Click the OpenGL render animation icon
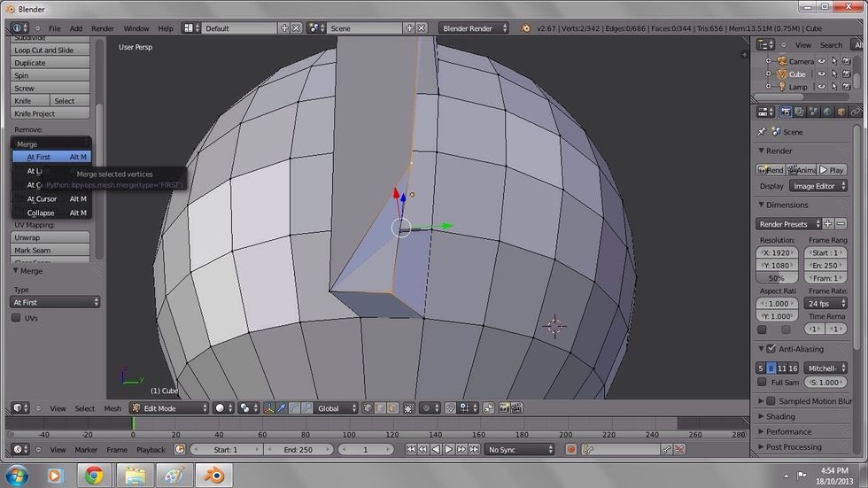This screenshot has width=868, height=488. tap(517, 408)
